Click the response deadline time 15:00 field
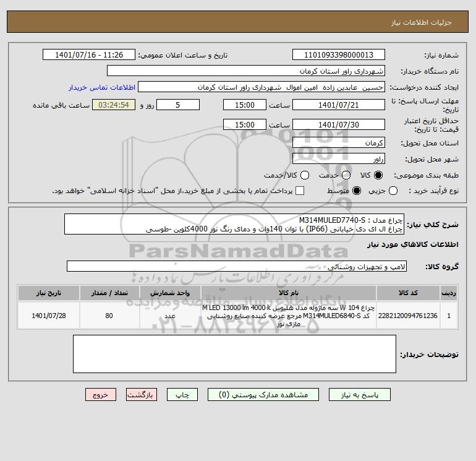 [245, 105]
